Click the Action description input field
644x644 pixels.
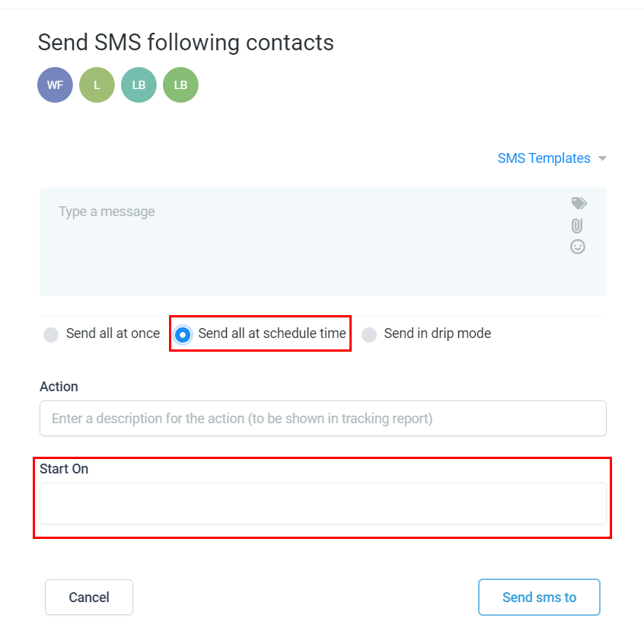coord(323,418)
